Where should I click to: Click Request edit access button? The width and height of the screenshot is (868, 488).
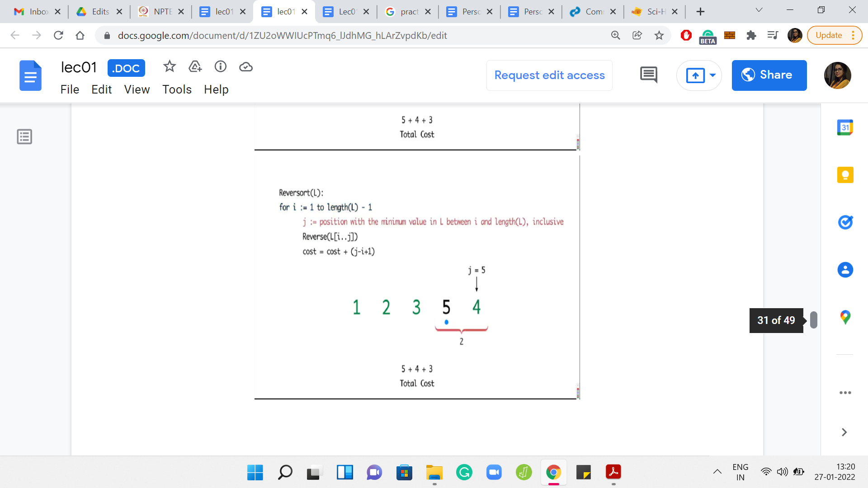pos(549,75)
